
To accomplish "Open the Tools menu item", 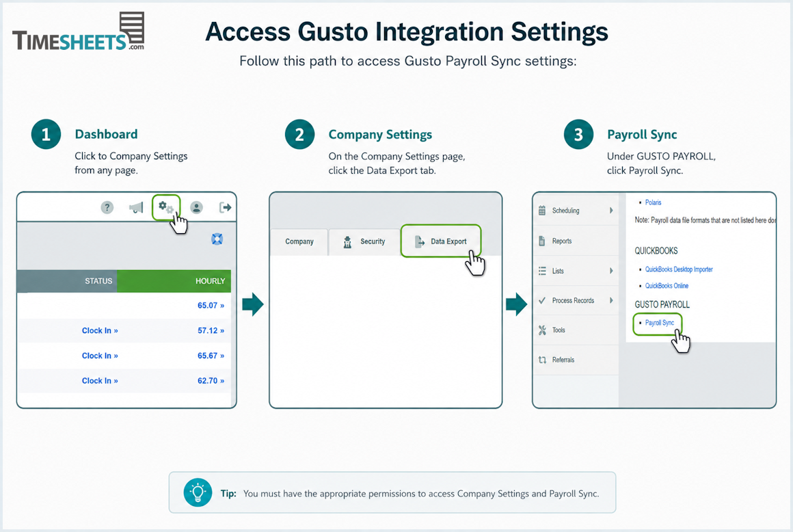I will pyautogui.click(x=576, y=330).
